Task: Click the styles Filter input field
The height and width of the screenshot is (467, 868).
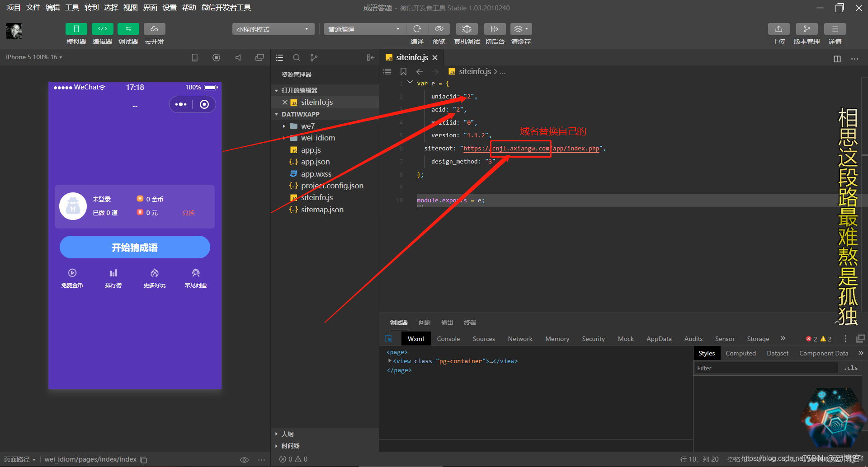Action: pyautogui.click(x=766, y=368)
